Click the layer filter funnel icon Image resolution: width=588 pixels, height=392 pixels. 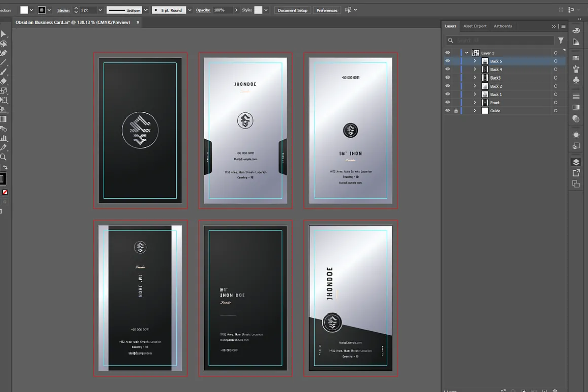(561, 41)
